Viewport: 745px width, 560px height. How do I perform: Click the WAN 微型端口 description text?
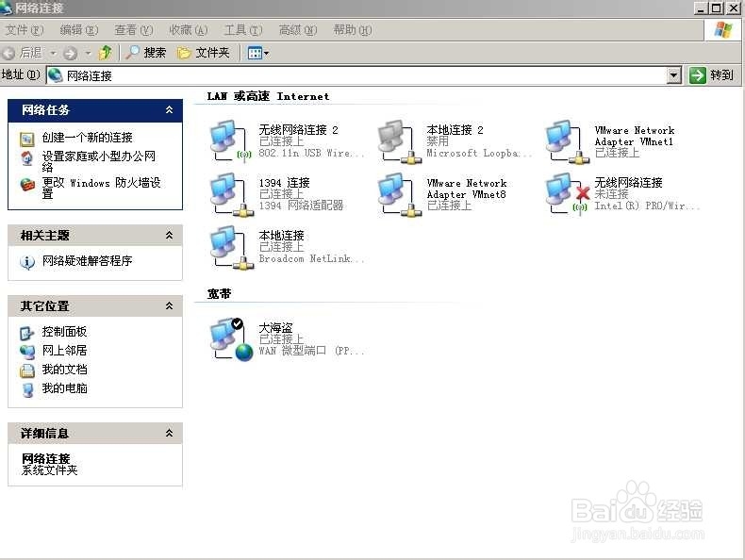click(311, 351)
